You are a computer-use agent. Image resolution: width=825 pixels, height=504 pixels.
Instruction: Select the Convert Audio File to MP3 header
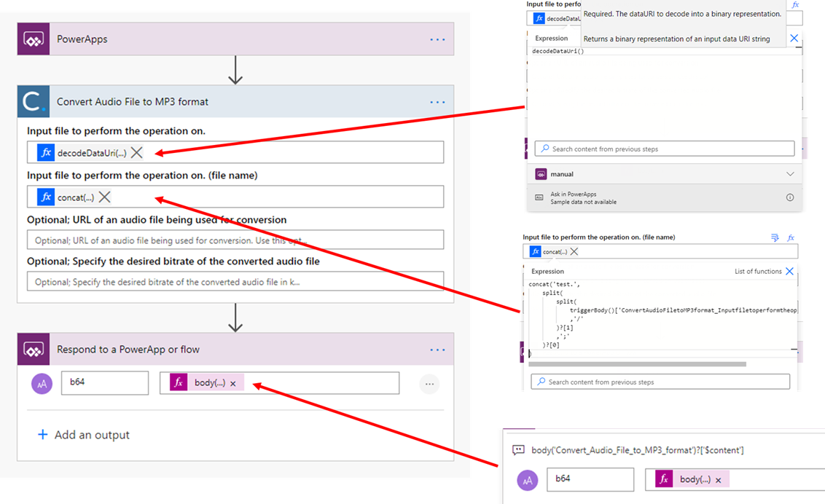click(235, 101)
